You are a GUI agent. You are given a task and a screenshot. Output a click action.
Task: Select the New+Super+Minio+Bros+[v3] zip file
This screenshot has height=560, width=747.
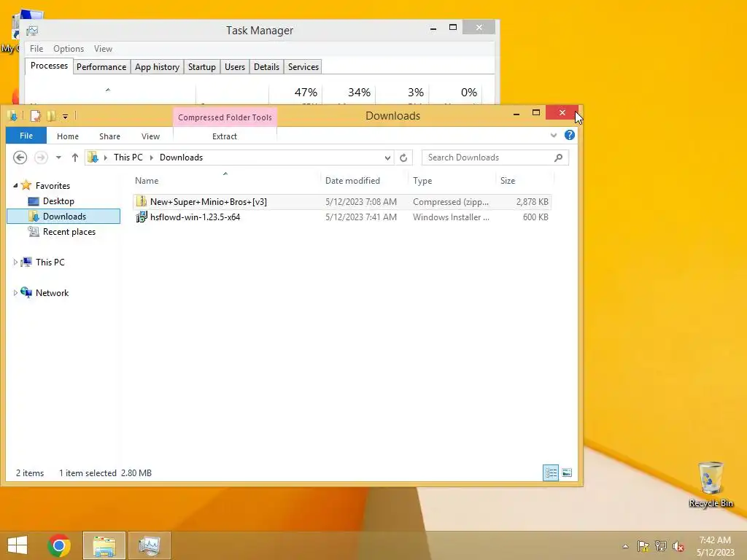tap(341, 201)
